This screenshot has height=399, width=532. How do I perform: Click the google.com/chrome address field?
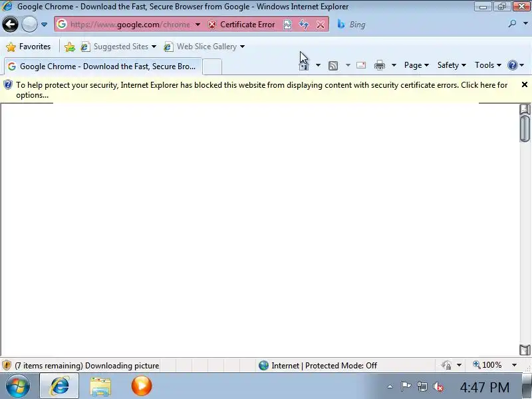(x=130, y=25)
